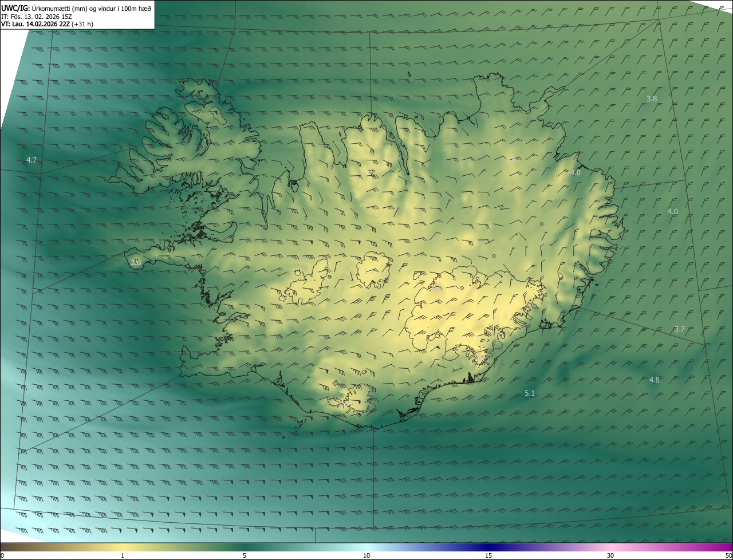This screenshot has width=733, height=560.
Task: Click the IT: Fös. 13. 02. 2026 15Z line
Action: pyautogui.click(x=37, y=16)
